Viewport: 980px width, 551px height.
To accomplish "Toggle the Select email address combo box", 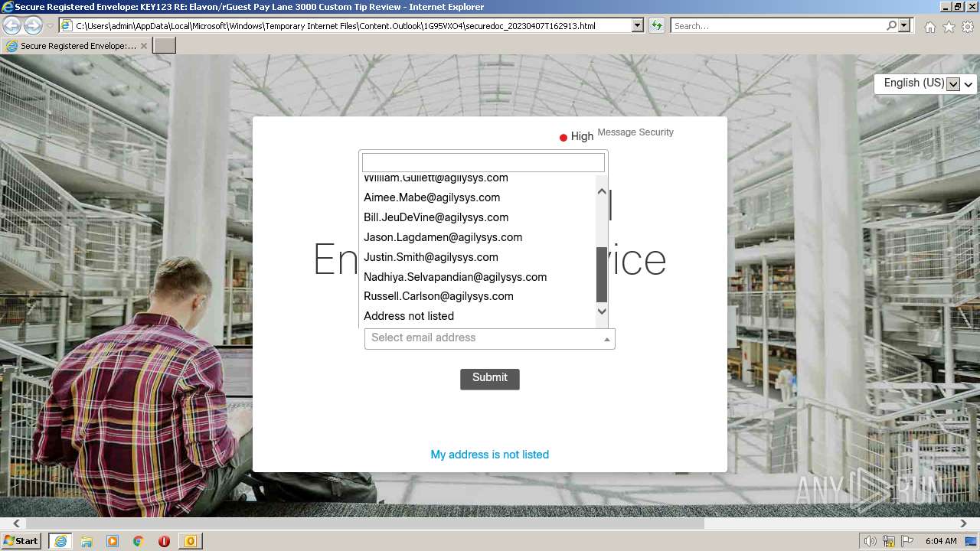I will (x=490, y=338).
